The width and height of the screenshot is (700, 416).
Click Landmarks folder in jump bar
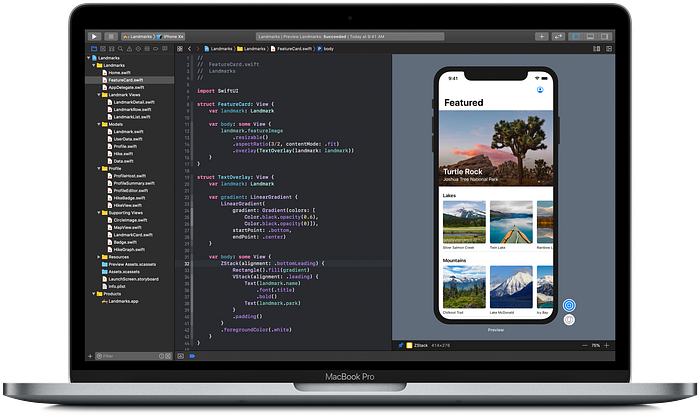pyautogui.click(x=251, y=49)
